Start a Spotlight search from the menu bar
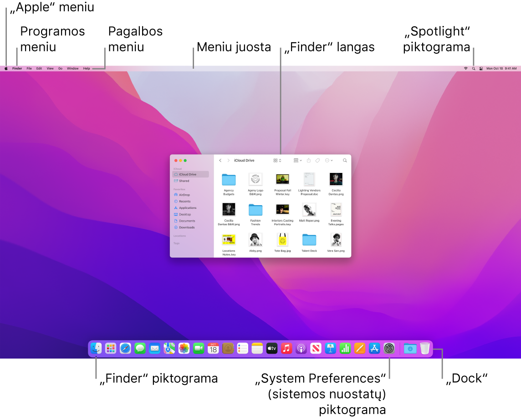 click(475, 68)
